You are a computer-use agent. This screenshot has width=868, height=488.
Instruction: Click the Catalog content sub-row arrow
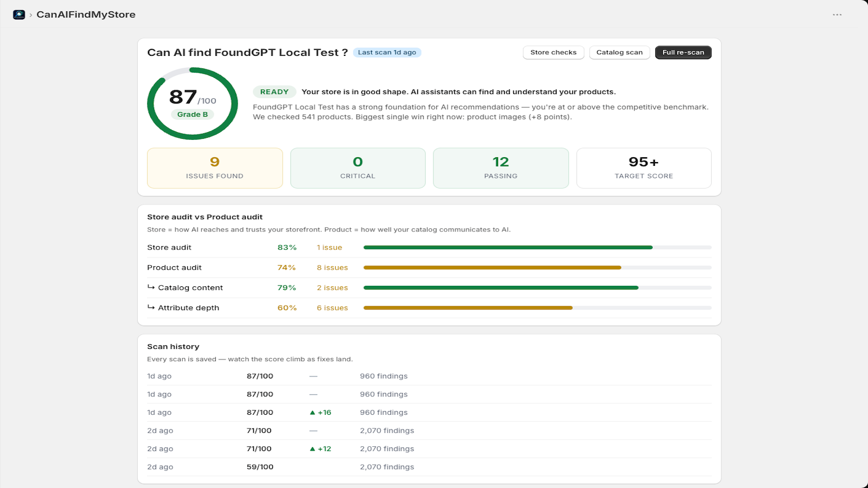[x=151, y=287]
